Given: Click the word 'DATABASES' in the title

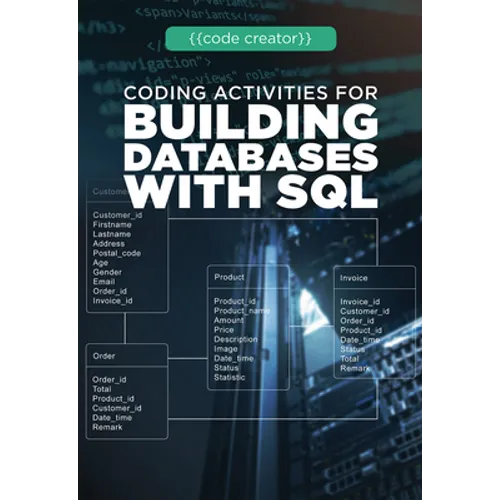Looking at the screenshot, I should tap(251, 157).
